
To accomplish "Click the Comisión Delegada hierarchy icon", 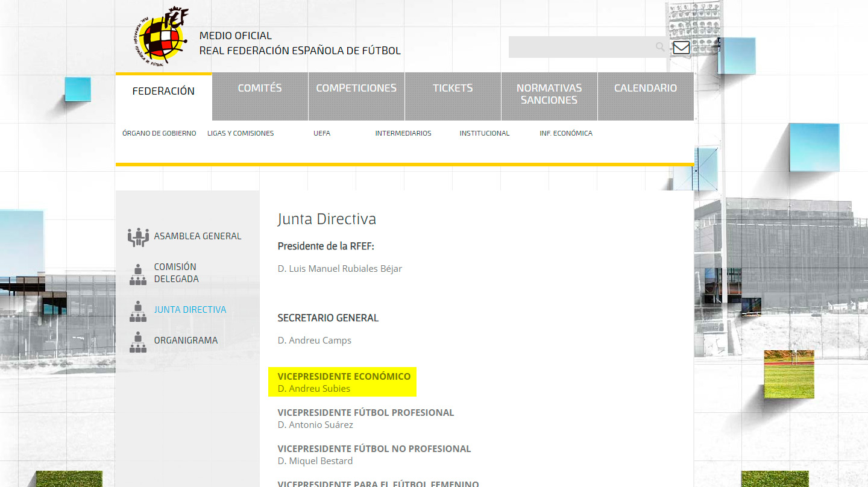I will point(138,274).
